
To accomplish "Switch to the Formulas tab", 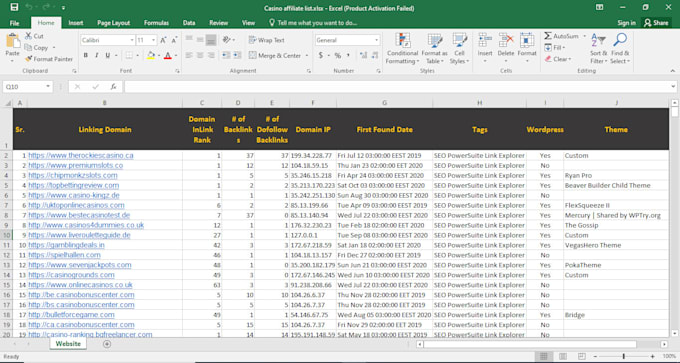I will (156, 23).
